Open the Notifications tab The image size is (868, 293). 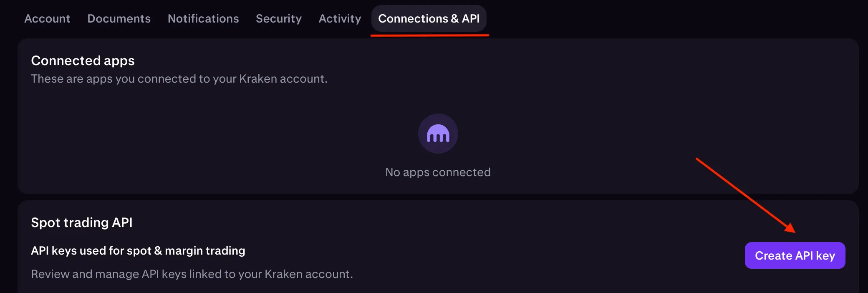pyautogui.click(x=203, y=18)
